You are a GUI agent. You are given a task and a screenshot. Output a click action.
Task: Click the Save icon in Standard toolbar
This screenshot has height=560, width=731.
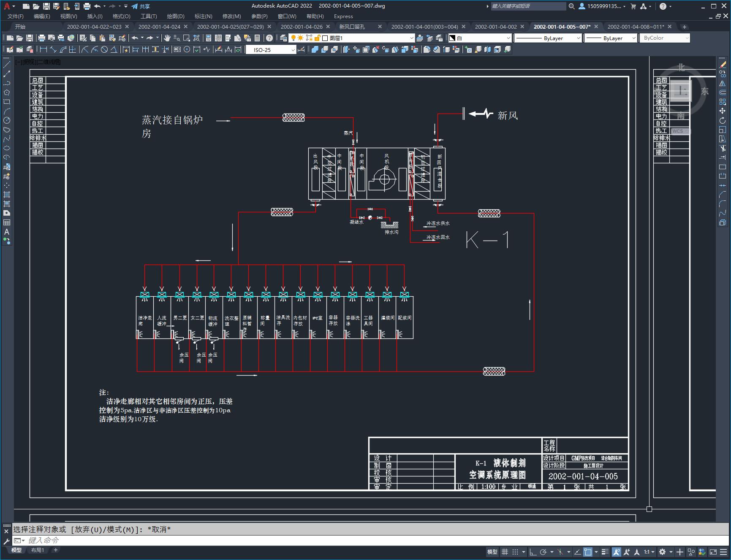coord(29,38)
